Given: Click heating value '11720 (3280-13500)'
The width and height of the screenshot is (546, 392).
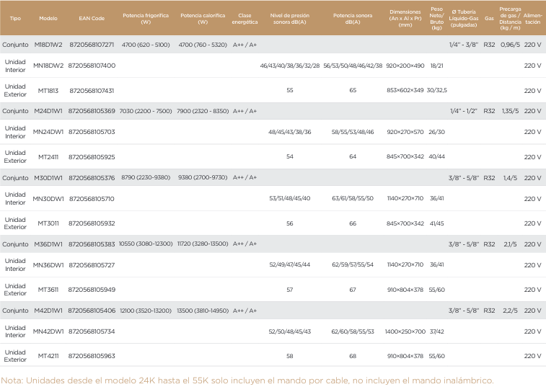Looking at the screenshot, I should [x=203, y=244].
